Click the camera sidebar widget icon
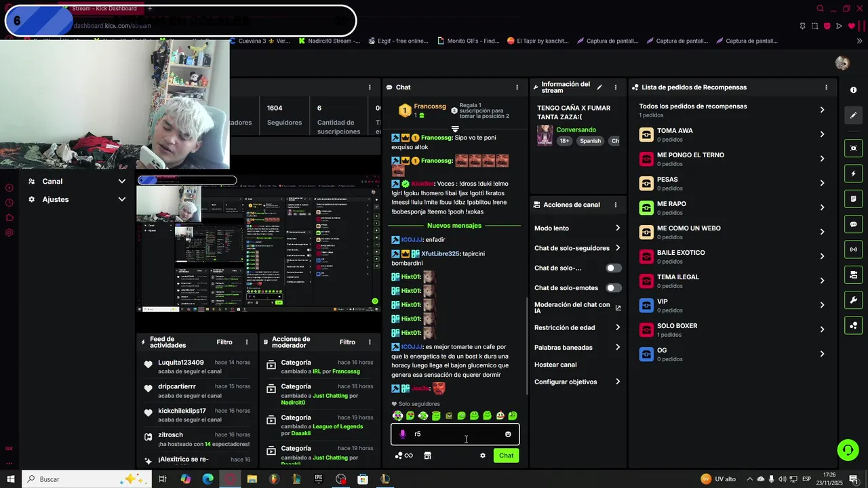The height and width of the screenshot is (488, 868). click(853, 274)
